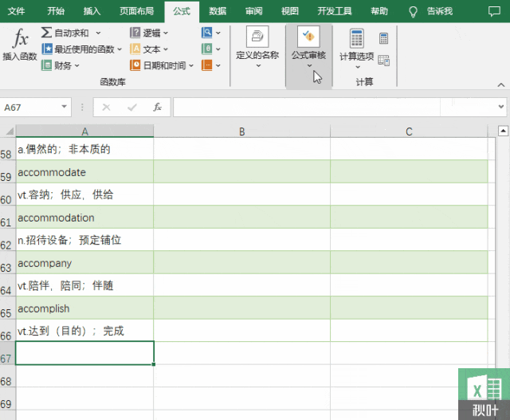Select row 59 header
The height and width of the screenshot is (420, 510).
tap(7, 172)
